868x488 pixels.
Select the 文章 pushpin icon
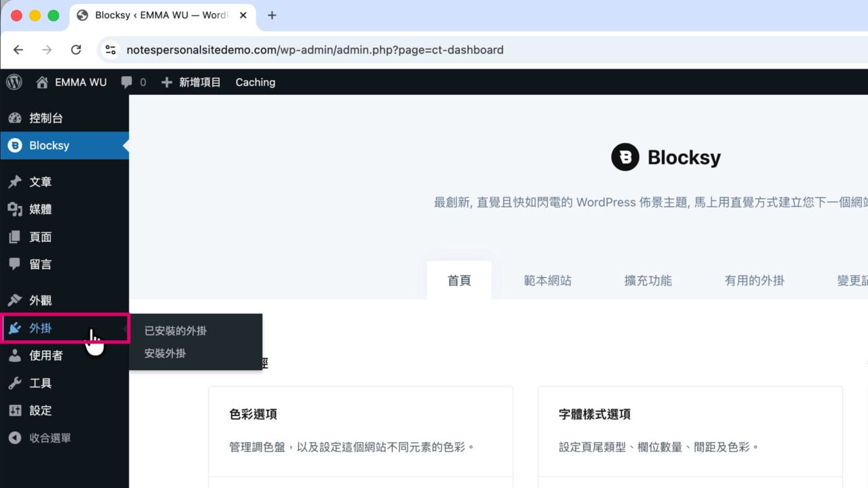tap(15, 182)
